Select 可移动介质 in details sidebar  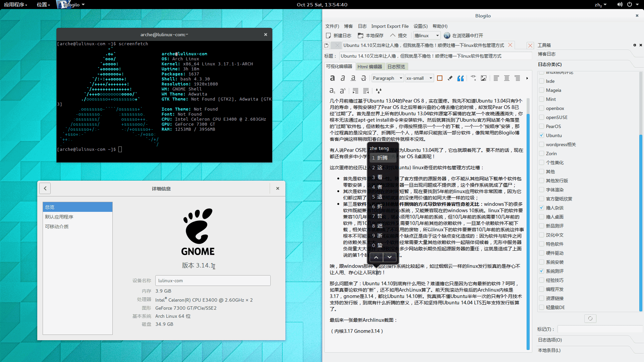(77, 227)
